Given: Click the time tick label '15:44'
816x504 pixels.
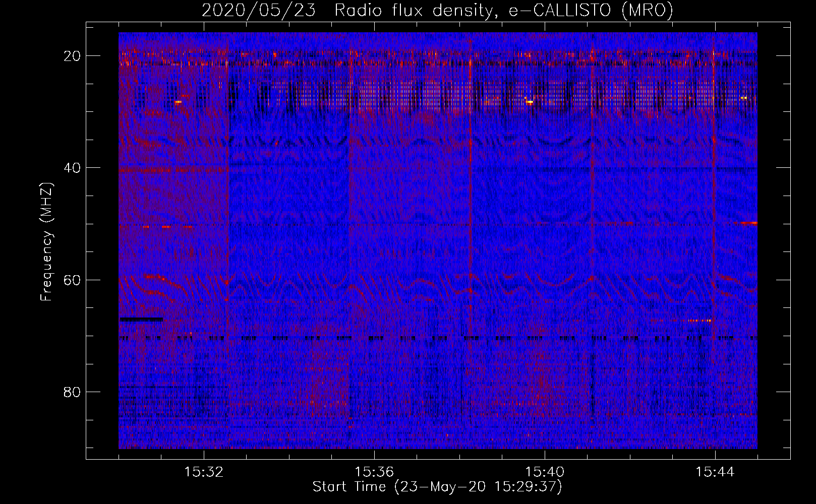Looking at the screenshot, I should (x=715, y=472).
